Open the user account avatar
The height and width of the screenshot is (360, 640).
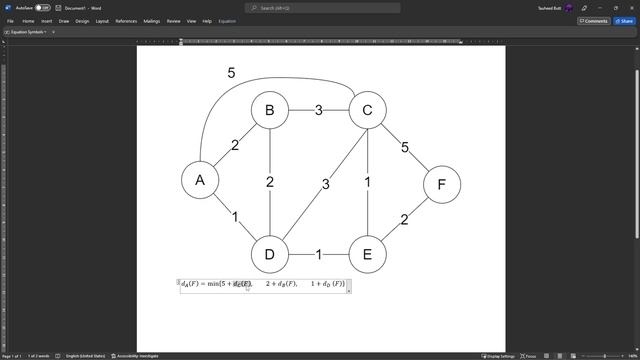coord(569,8)
